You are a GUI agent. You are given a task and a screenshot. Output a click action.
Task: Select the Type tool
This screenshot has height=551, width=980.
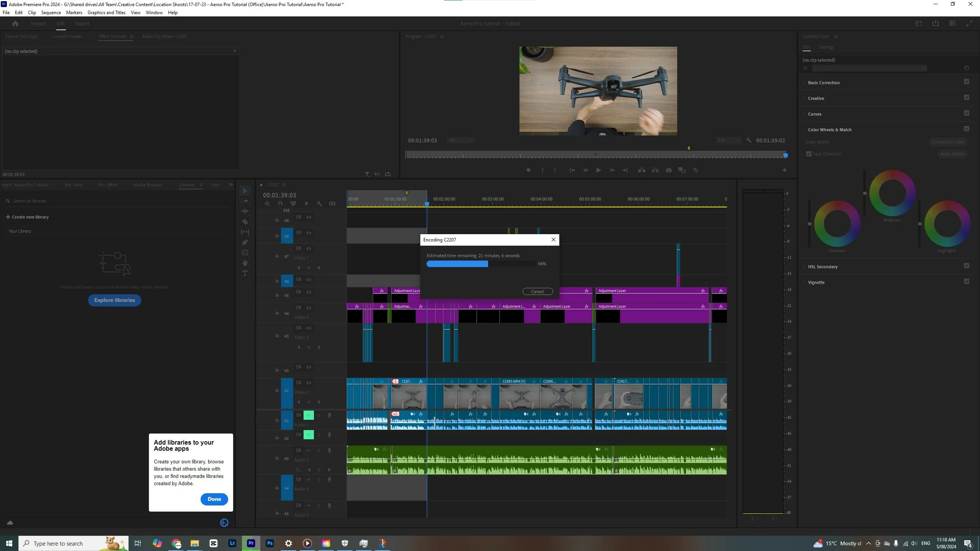(245, 273)
